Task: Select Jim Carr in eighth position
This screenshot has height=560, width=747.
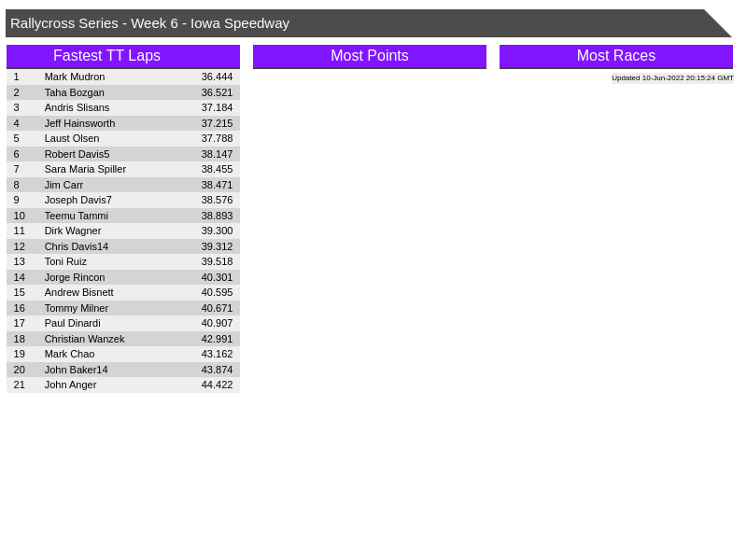Action: [63, 185]
